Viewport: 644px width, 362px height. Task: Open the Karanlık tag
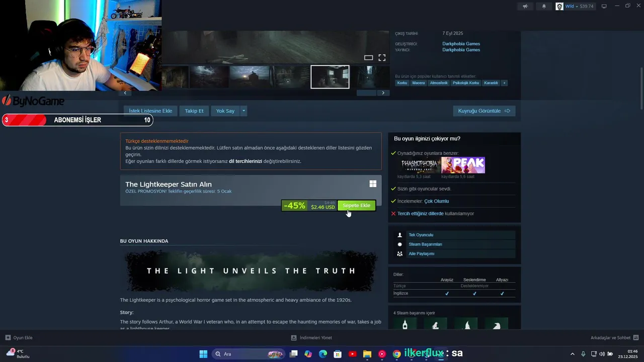click(x=491, y=83)
